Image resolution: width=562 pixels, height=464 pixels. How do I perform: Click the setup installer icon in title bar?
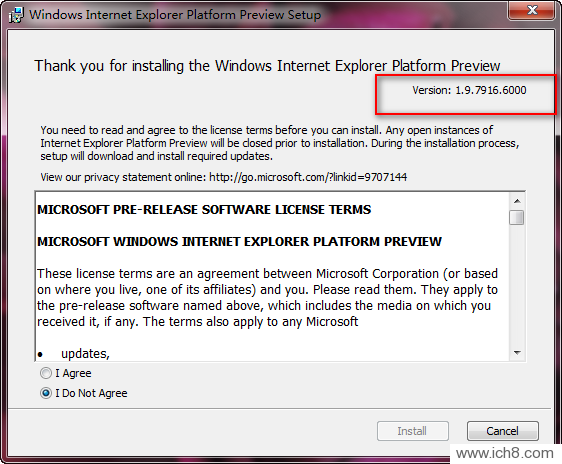point(16,15)
